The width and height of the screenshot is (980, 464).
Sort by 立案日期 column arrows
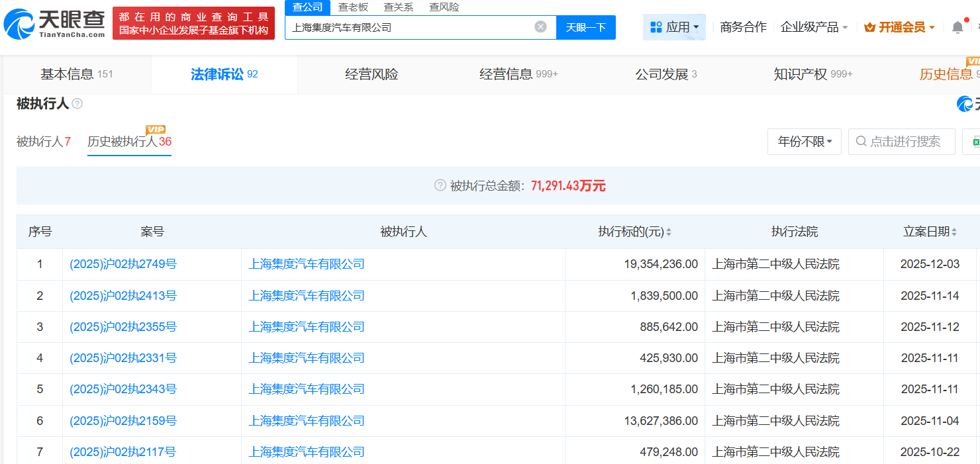(954, 232)
